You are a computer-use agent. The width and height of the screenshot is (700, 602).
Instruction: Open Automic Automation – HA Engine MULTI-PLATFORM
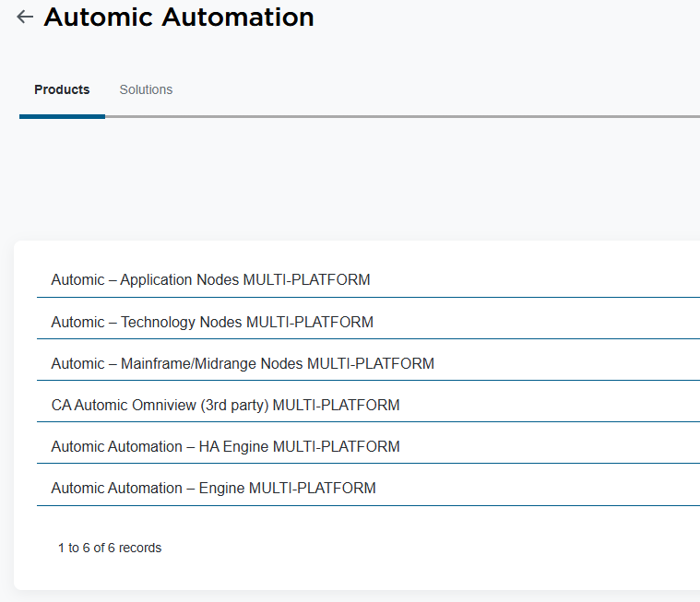click(x=225, y=447)
